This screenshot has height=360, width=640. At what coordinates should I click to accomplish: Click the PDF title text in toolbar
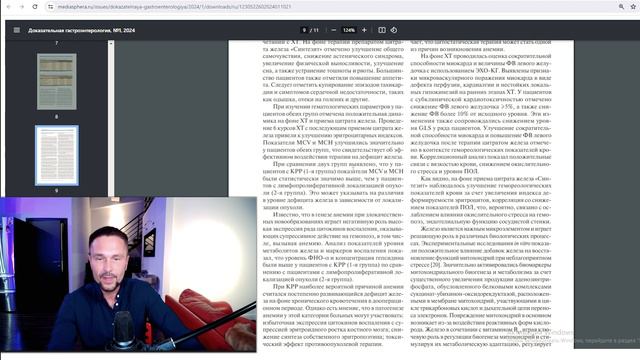[x=81, y=30]
